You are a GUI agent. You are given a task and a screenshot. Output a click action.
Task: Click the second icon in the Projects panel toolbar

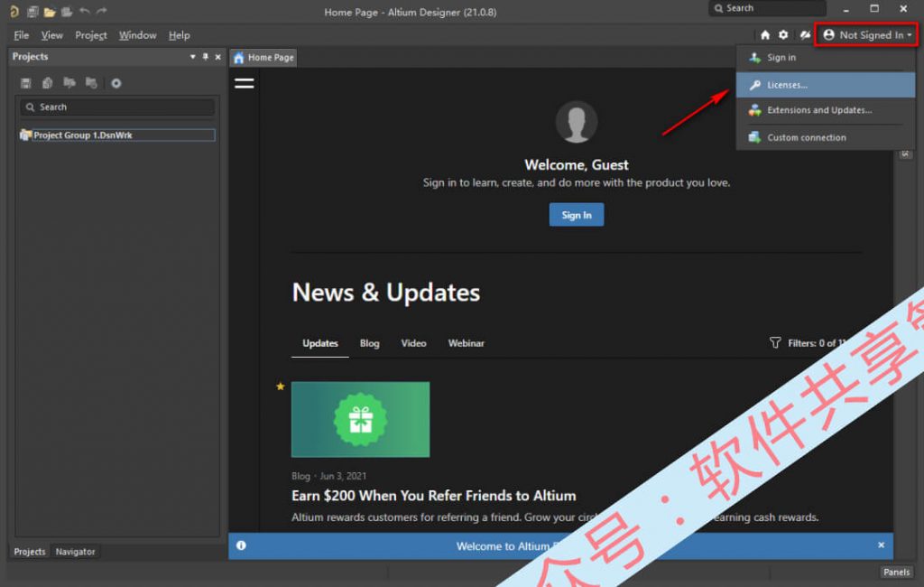47,83
